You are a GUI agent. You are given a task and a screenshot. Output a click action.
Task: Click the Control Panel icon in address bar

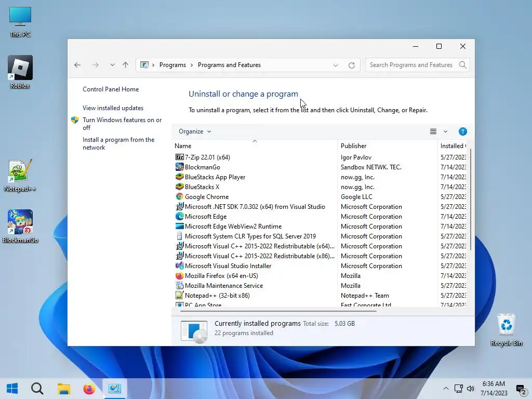point(144,65)
